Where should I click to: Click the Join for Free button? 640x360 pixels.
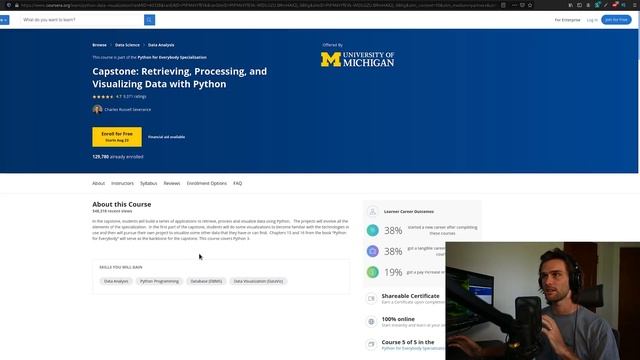click(616, 20)
